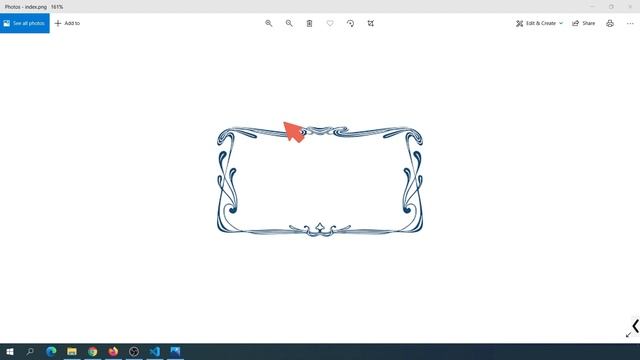Launch Firefox from the taskbar
Image resolution: width=640 pixels, height=360 pixels.
113,351
